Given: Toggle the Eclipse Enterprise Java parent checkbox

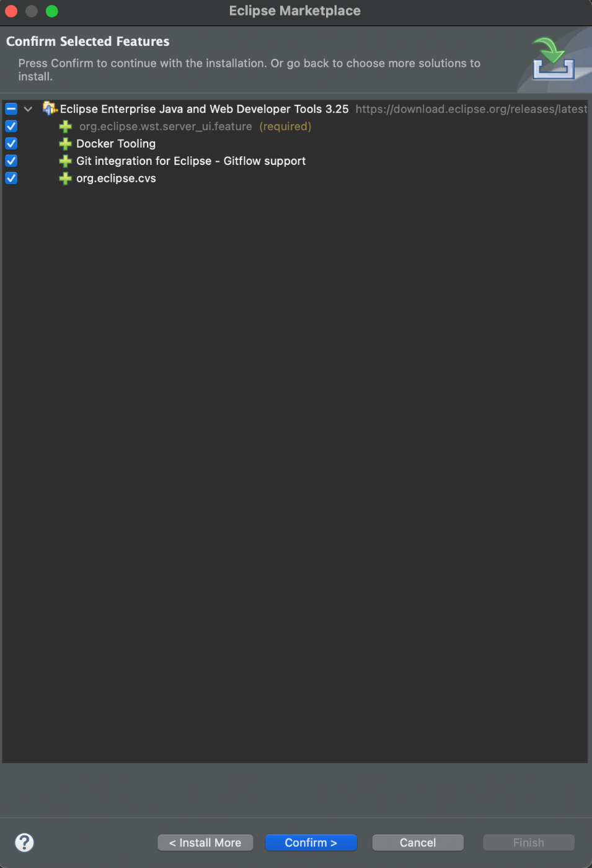Looking at the screenshot, I should point(11,108).
